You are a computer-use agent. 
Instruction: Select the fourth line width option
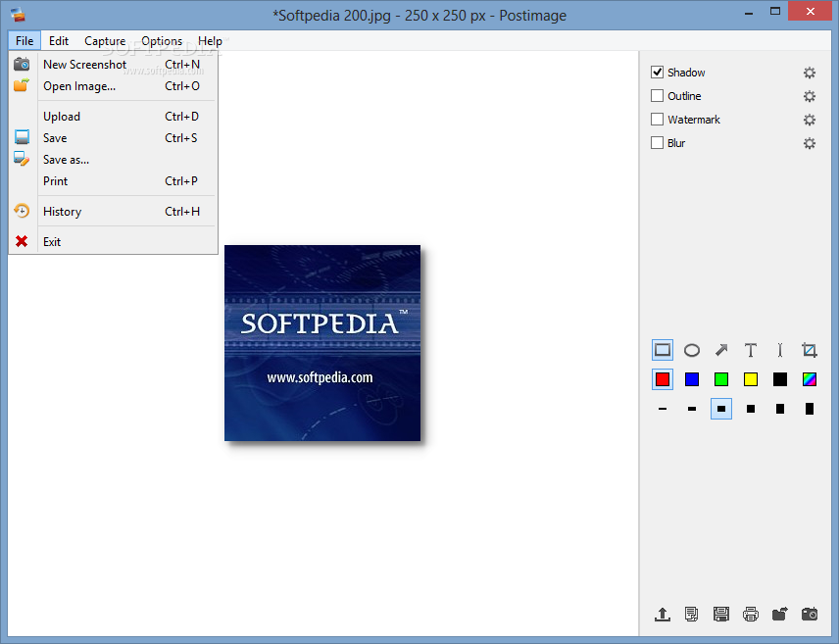click(x=751, y=409)
